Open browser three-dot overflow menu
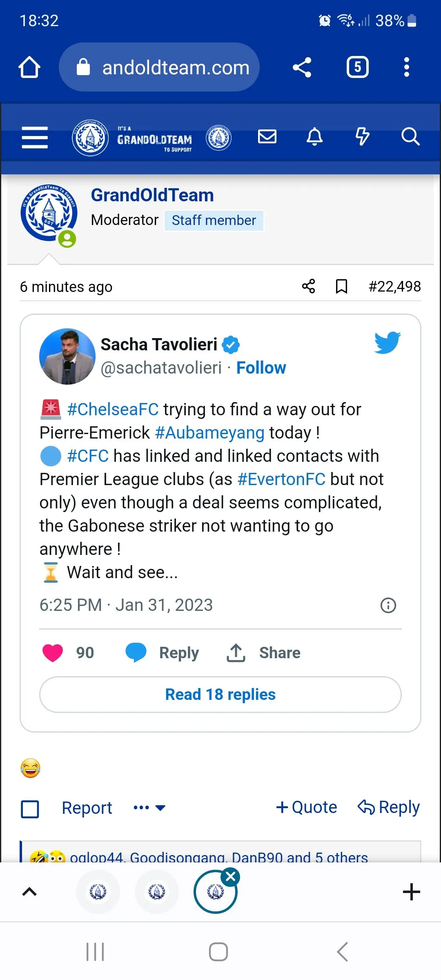Screen dimensions: 441x980 click(406, 67)
